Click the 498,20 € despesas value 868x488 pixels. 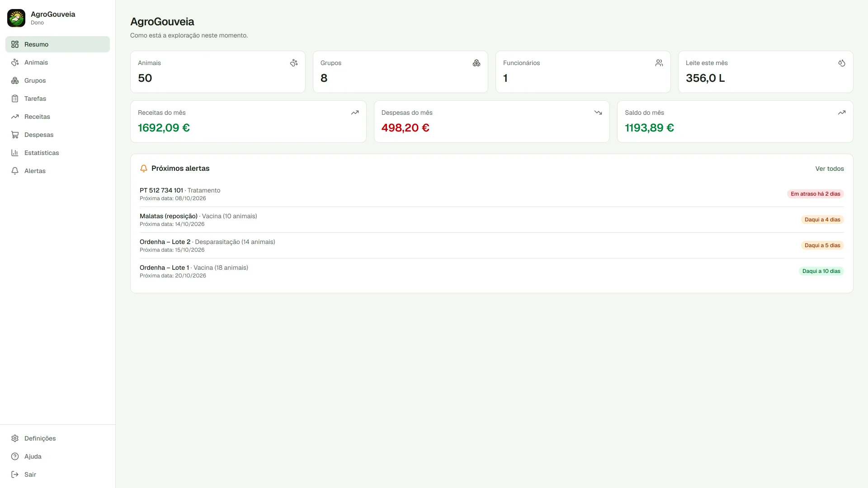tap(405, 128)
